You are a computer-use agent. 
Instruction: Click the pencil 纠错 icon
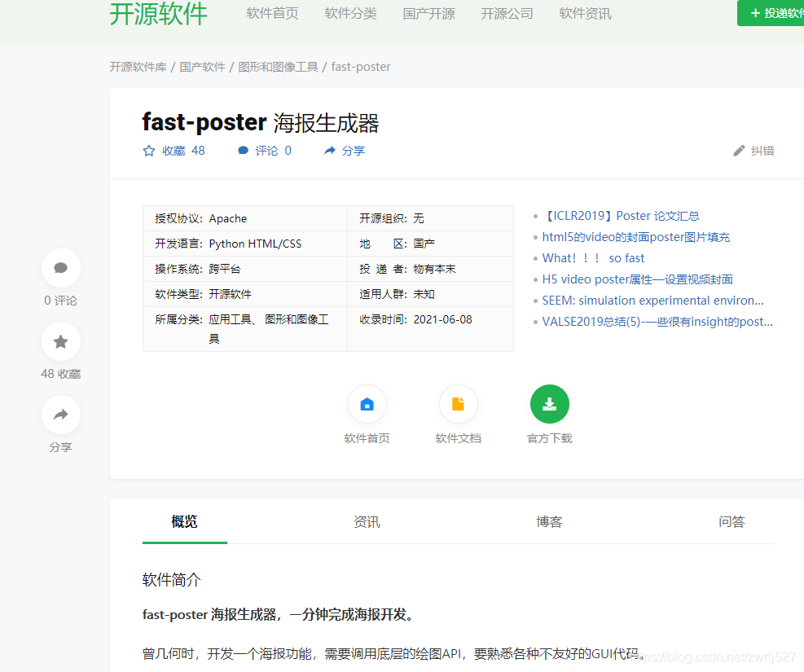tap(739, 151)
